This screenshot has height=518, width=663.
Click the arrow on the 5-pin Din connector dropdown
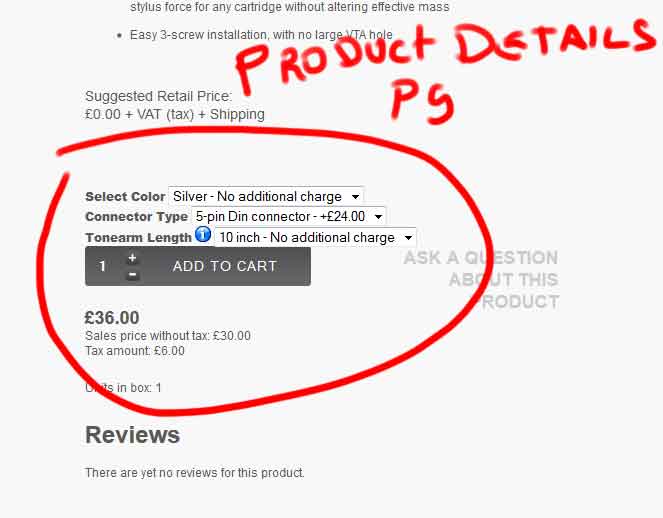378,217
